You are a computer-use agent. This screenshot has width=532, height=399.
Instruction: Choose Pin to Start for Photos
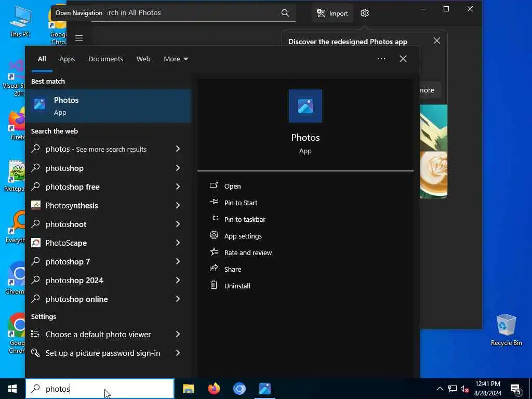tap(241, 203)
